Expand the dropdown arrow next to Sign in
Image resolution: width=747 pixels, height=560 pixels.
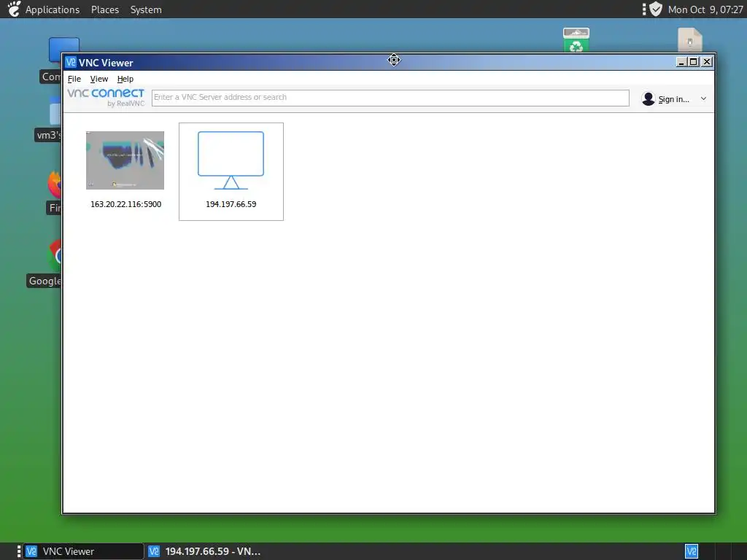[x=703, y=99]
